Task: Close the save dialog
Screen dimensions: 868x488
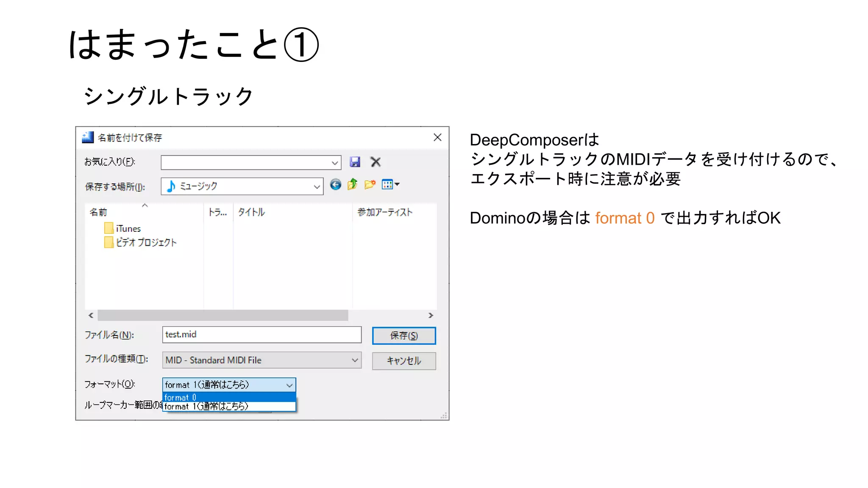Action: click(437, 137)
